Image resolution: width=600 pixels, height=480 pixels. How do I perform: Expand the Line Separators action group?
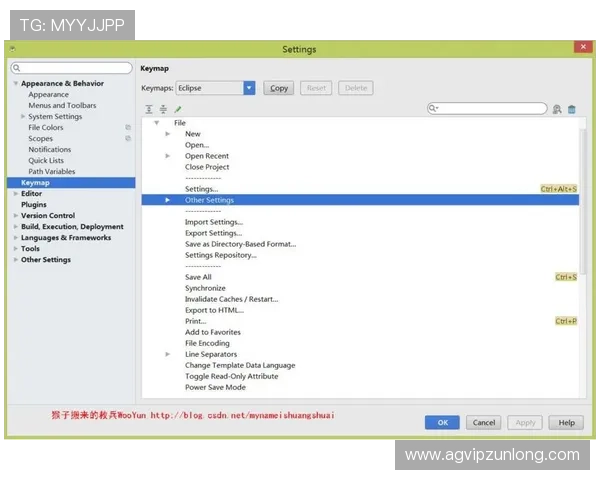point(168,354)
